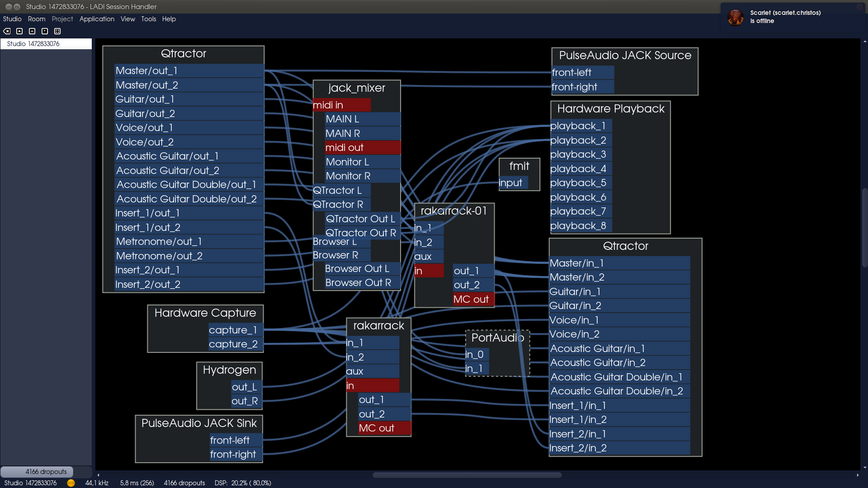
Task: Click DSP load text in status bar
Action: point(243,483)
